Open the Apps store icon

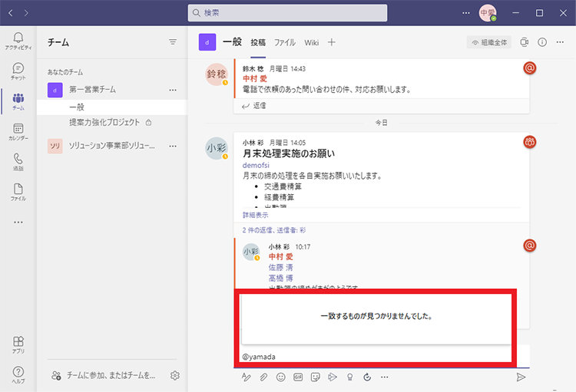[x=18, y=344]
